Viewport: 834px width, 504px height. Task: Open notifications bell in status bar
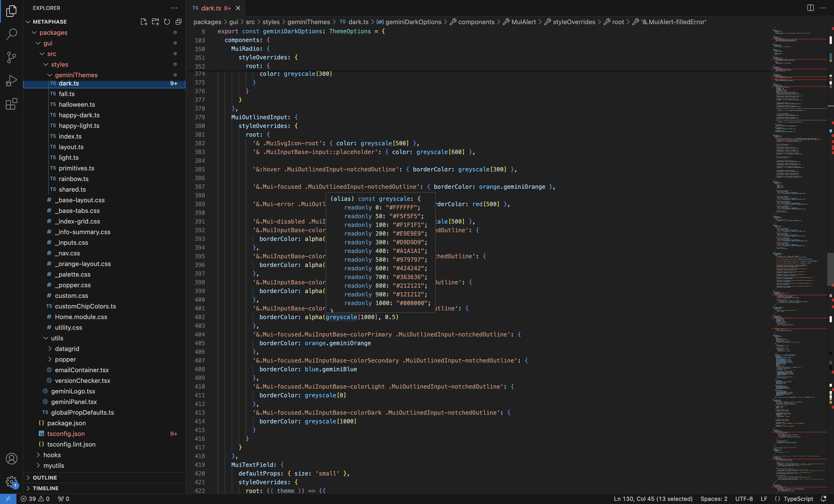[x=824, y=499]
